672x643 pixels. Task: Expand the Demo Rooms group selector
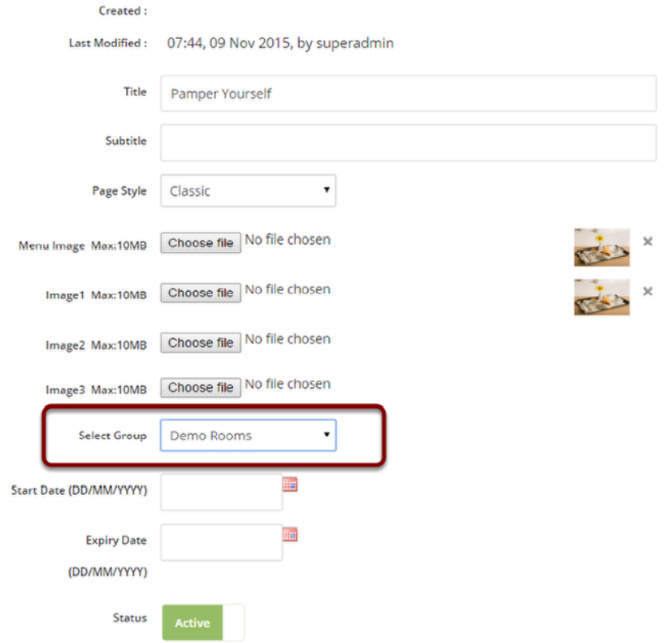(325, 435)
